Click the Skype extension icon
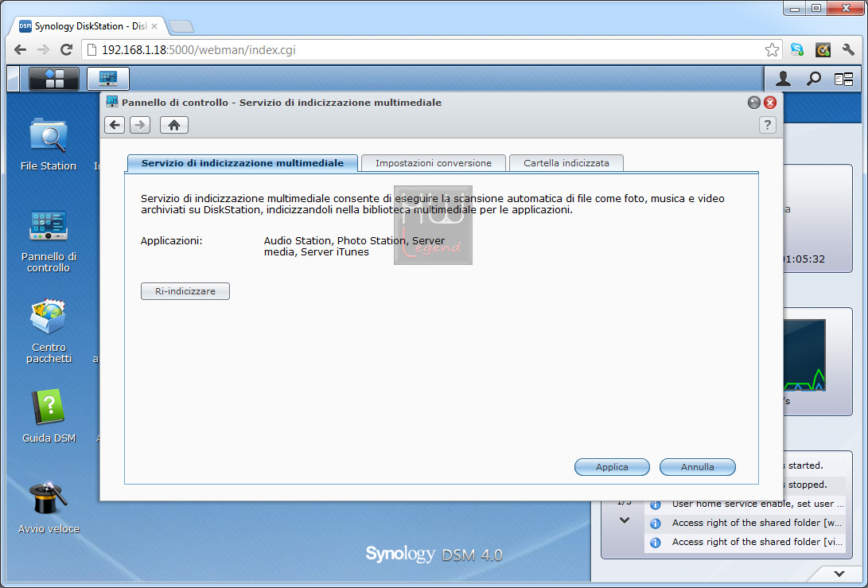The image size is (868, 588). (x=797, y=50)
